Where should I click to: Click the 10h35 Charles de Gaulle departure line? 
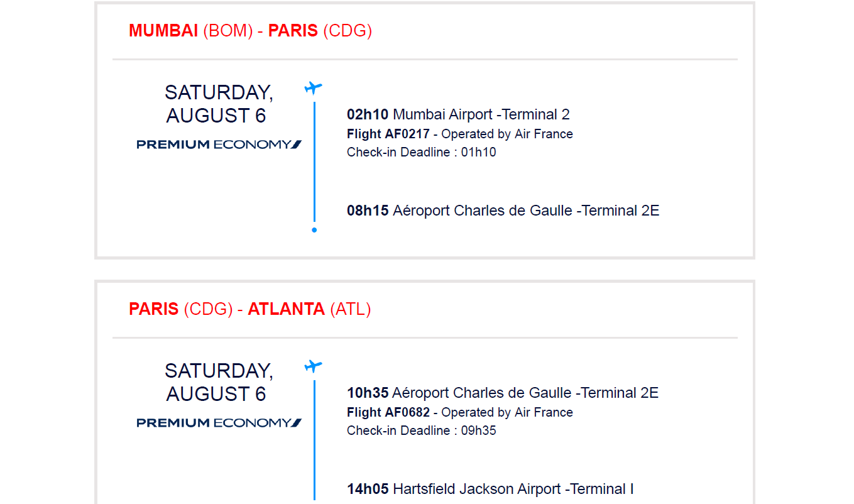(x=502, y=393)
